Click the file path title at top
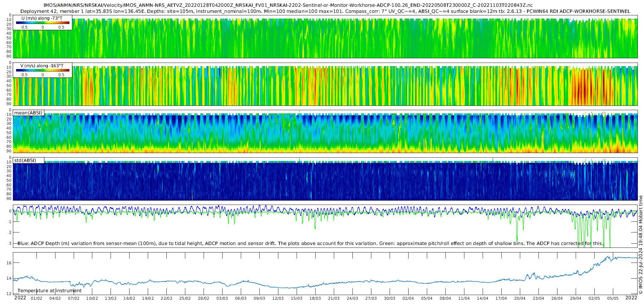 pos(288,5)
